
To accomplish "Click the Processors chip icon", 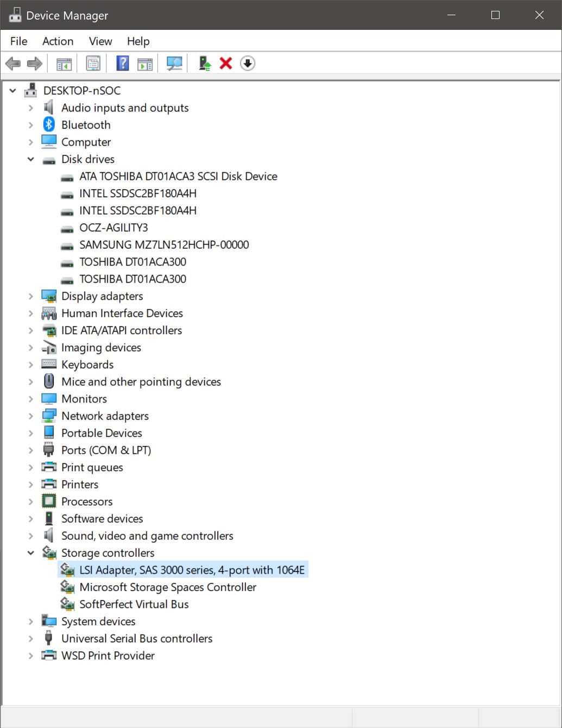I will 49,501.
